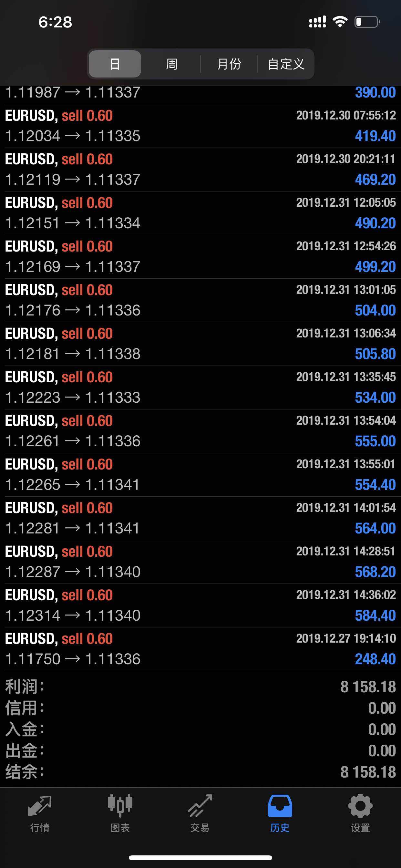This screenshot has width=401, height=868.
Task: Tap the Wi-Fi status icon
Action: tap(340, 22)
